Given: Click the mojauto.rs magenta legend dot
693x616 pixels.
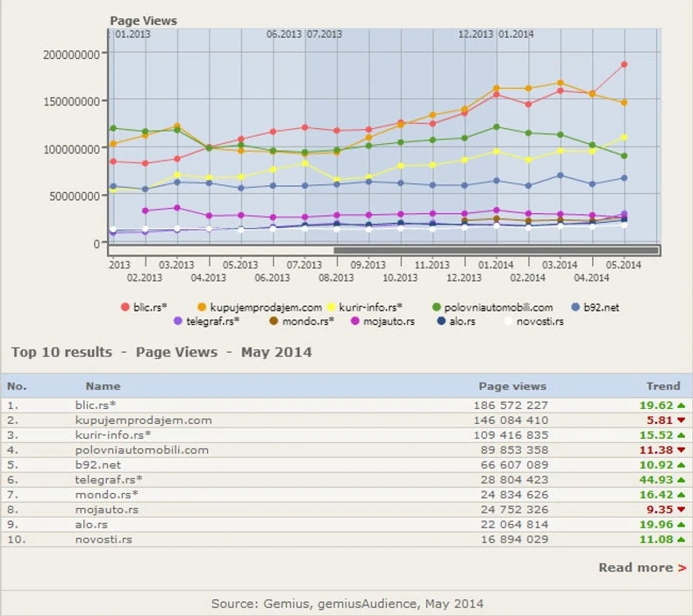Looking at the screenshot, I should pos(355,321).
